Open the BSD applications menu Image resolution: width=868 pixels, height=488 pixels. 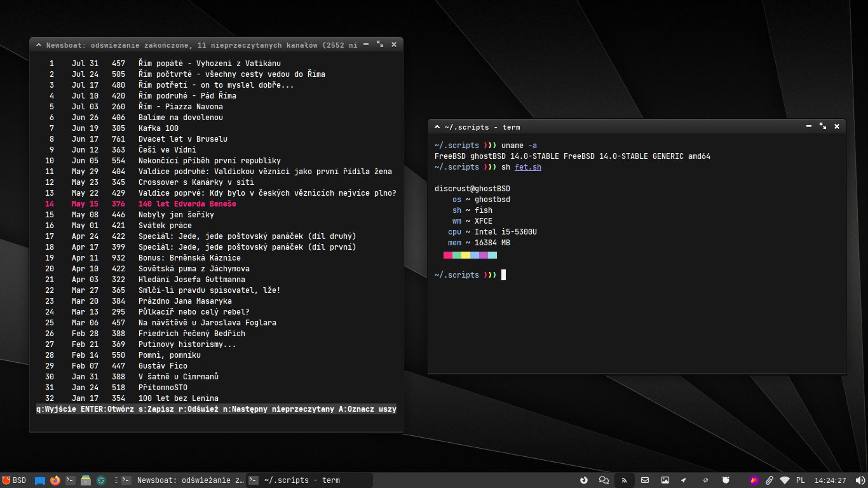click(x=14, y=480)
